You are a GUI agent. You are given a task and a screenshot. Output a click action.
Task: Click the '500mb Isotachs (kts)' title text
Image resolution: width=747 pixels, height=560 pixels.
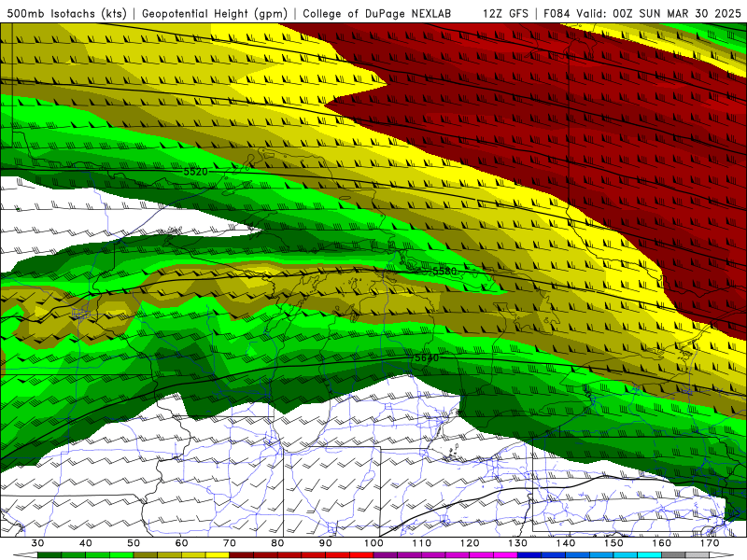[66, 14]
